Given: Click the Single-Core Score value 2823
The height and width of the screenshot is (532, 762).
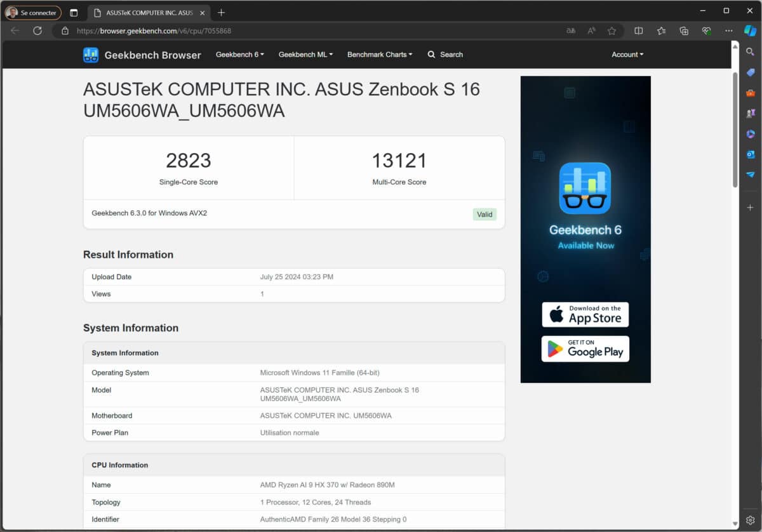Looking at the screenshot, I should pyautogui.click(x=189, y=161).
